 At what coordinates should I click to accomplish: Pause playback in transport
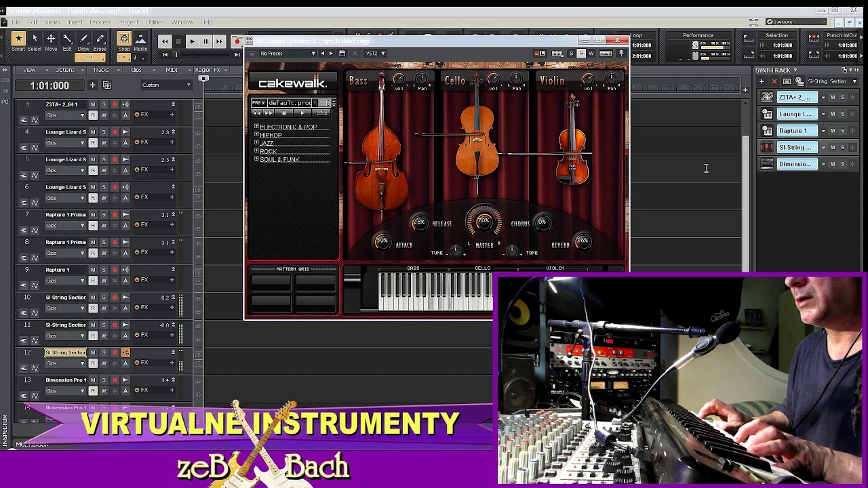(x=205, y=41)
